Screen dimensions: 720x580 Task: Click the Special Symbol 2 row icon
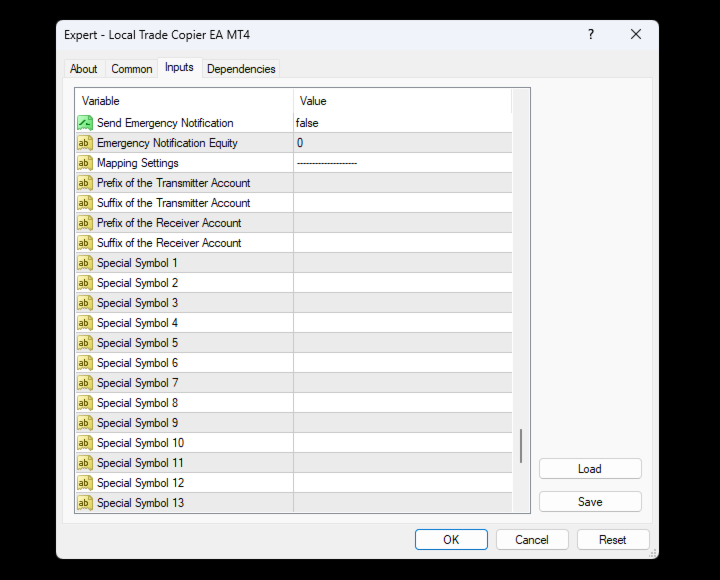coord(85,283)
